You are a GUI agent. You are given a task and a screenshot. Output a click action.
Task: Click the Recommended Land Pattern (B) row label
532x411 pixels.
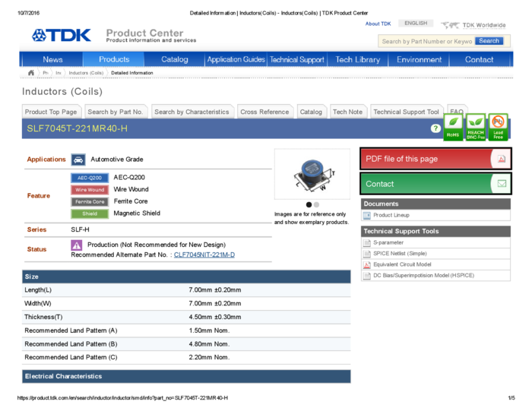coord(71,344)
